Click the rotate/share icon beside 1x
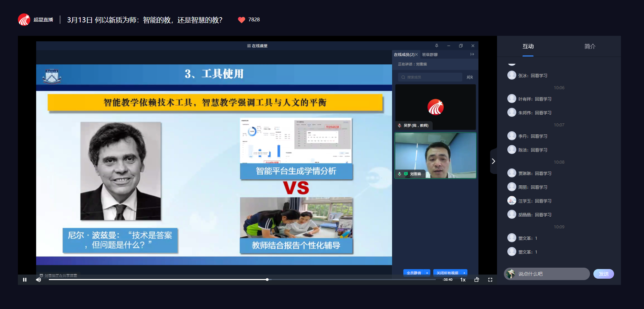Screen dimensions: 644x309 [477, 280]
